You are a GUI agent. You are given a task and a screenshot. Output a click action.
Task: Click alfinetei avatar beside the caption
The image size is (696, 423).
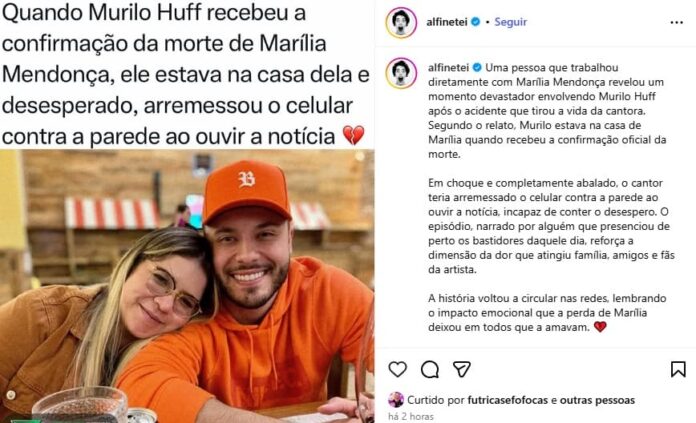pos(401,73)
